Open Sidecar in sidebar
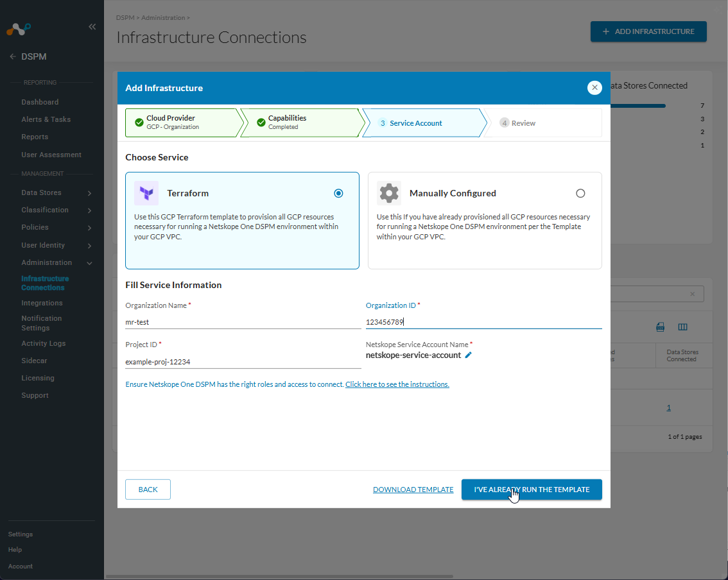Viewport: 728px width, 580px height. 34,361
